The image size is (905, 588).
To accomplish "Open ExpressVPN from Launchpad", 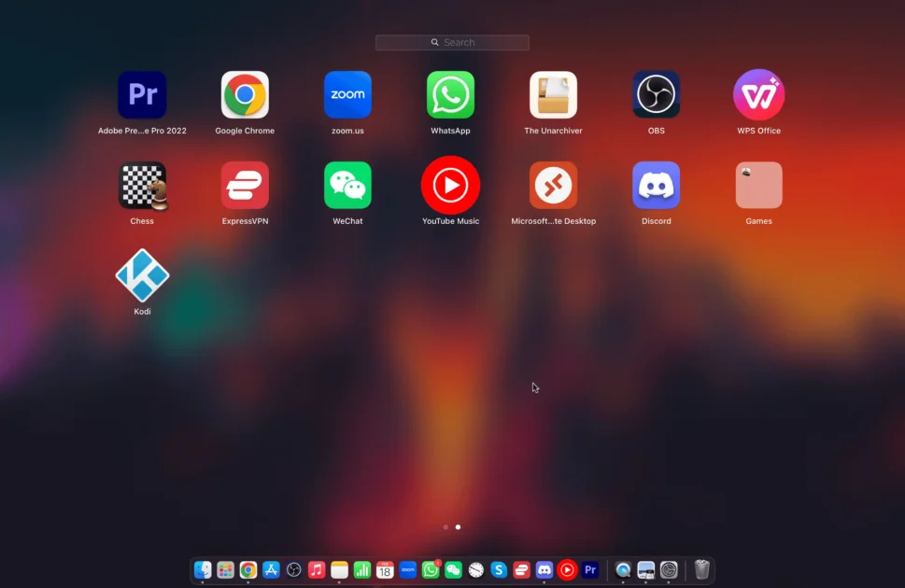I will point(245,184).
